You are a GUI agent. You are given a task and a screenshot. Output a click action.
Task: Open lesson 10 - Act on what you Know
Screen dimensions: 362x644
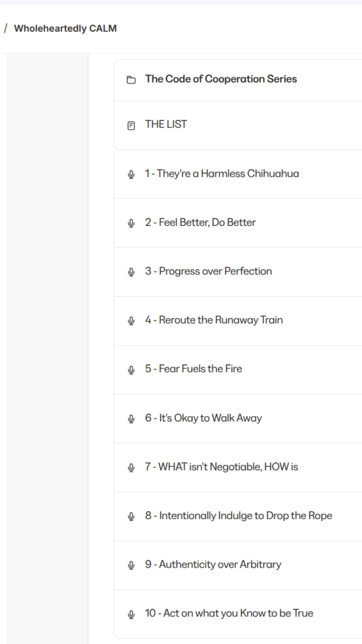point(229,613)
